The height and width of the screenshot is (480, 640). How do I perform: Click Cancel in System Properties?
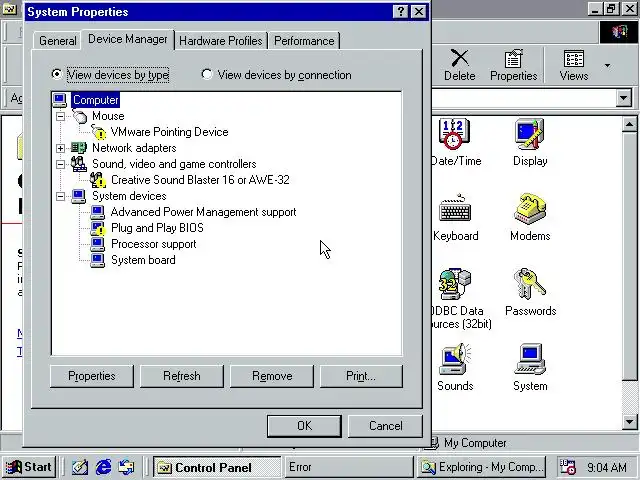(385, 426)
